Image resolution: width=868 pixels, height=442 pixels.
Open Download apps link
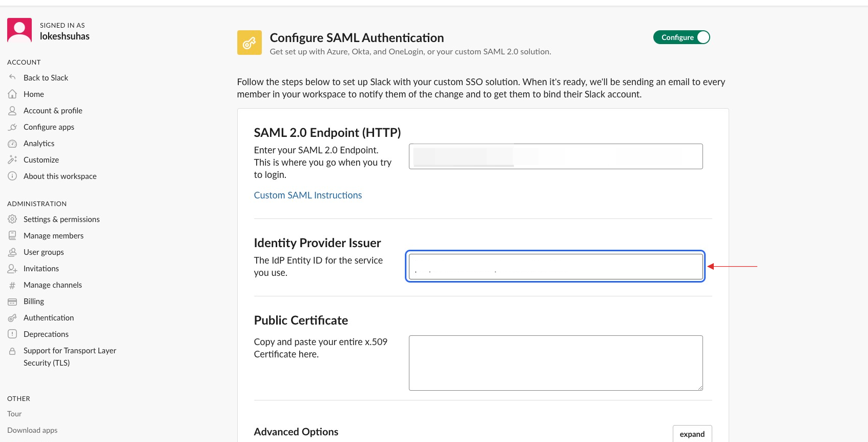[32, 430]
